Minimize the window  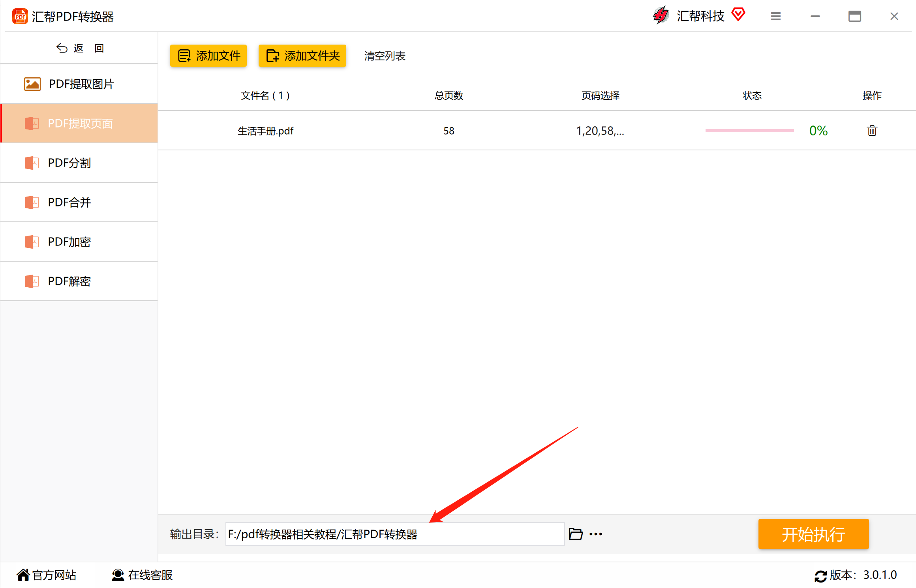[x=815, y=16]
